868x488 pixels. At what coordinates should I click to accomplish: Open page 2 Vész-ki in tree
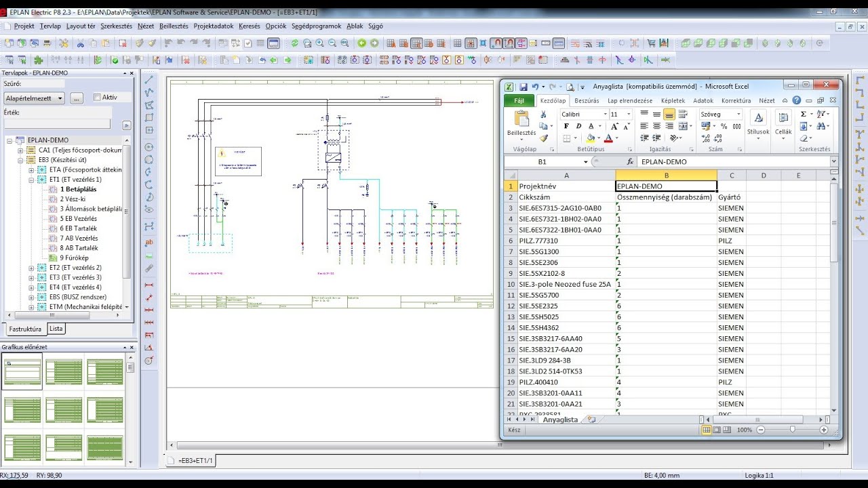click(73, 199)
